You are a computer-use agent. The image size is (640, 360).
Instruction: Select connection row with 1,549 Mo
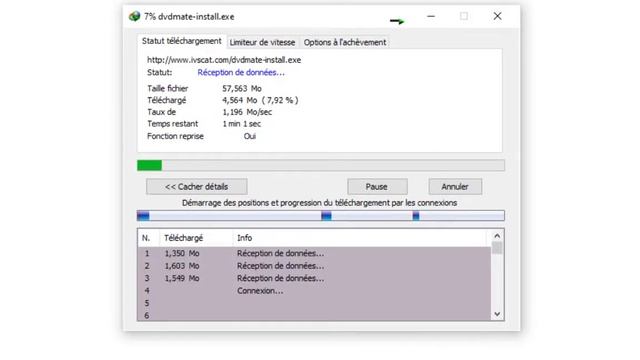pyautogui.click(x=314, y=278)
